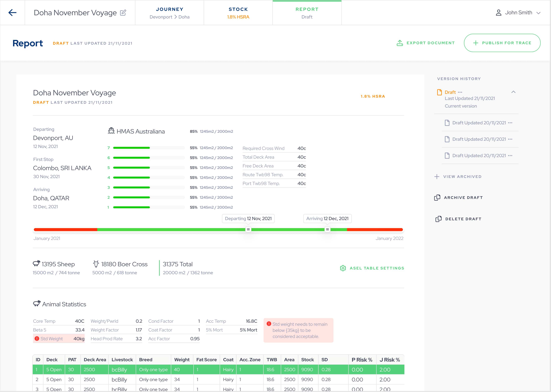The height and width of the screenshot is (392, 551).
Task: Click the Core Temp 40C value
Action: pyautogui.click(x=79, y=321)
